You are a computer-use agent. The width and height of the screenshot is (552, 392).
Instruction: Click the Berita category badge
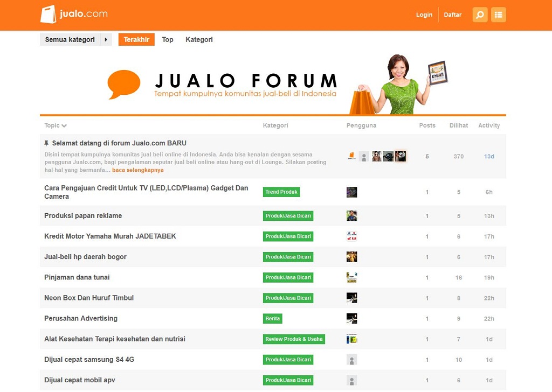click(x=272, y=319)
